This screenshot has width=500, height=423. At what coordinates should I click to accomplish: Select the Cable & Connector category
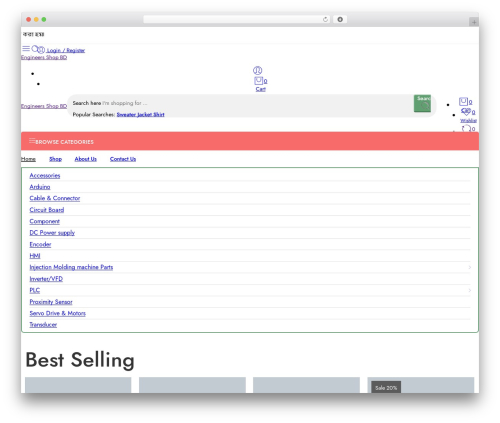tap(55, 198)
